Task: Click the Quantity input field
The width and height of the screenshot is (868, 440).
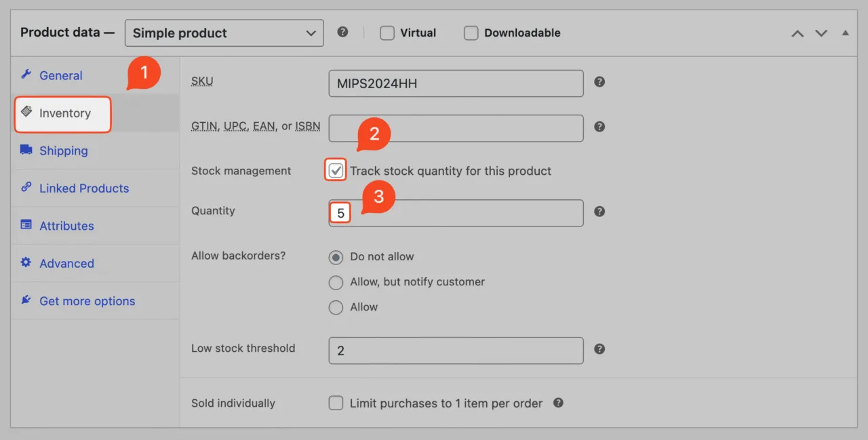Action: (x=456, y=213)
